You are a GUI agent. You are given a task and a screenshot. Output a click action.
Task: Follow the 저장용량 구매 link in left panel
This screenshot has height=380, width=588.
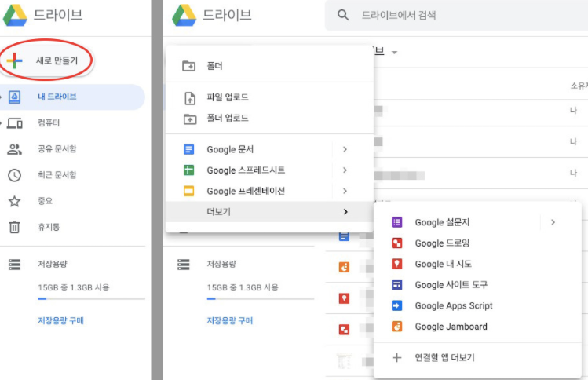point(60,320)
